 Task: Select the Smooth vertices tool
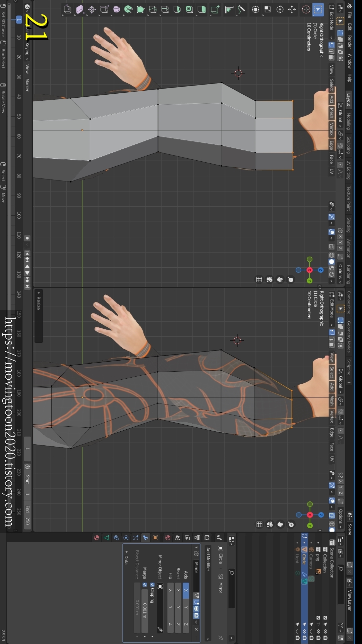pos(116,10)
